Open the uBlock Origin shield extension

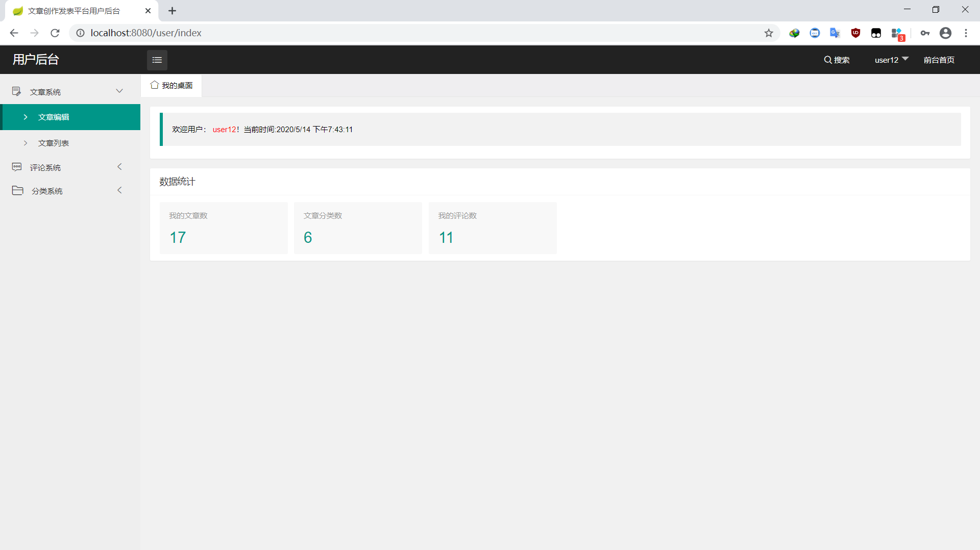855,33
